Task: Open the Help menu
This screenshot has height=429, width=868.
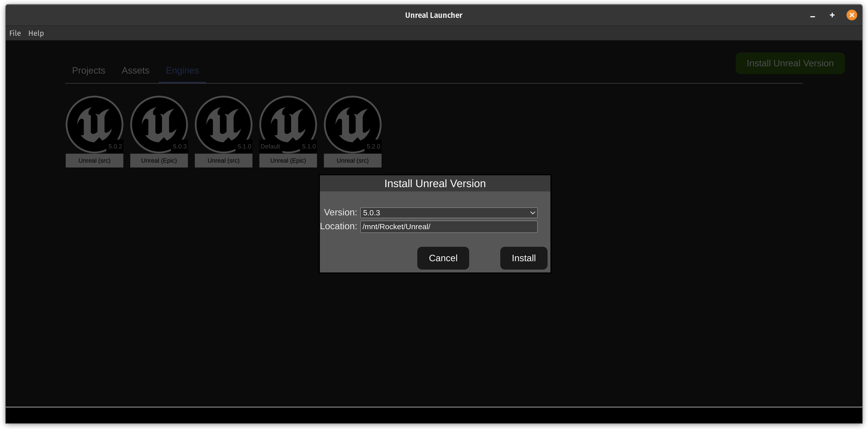Action: coord(36,33)
